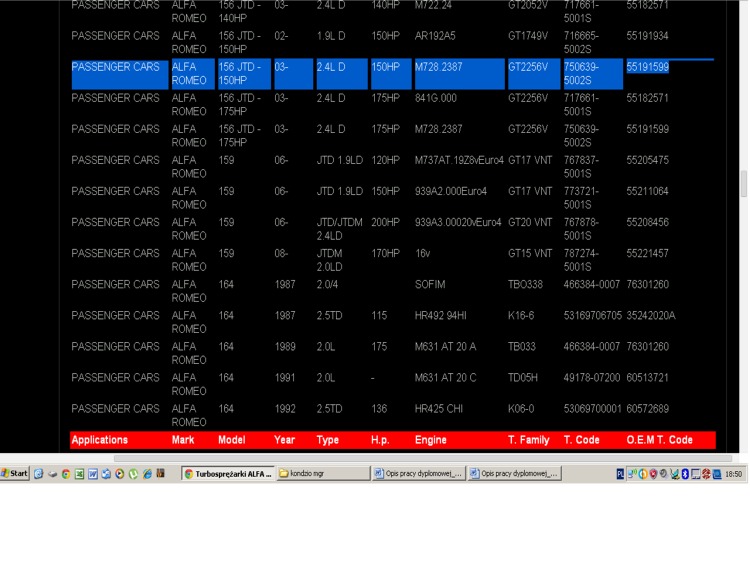
Task: Click the vertical scrollbar thumb
Action: (x=744, y=184)
